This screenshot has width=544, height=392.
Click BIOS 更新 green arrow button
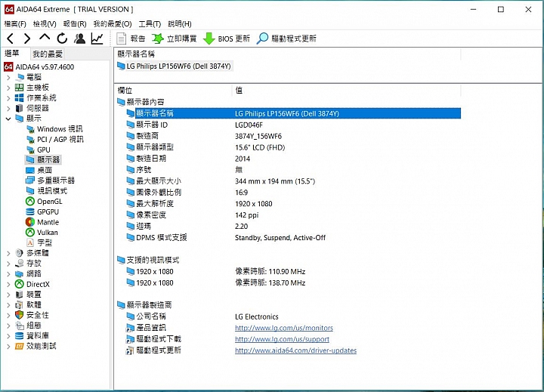click(x=226, y=39)
